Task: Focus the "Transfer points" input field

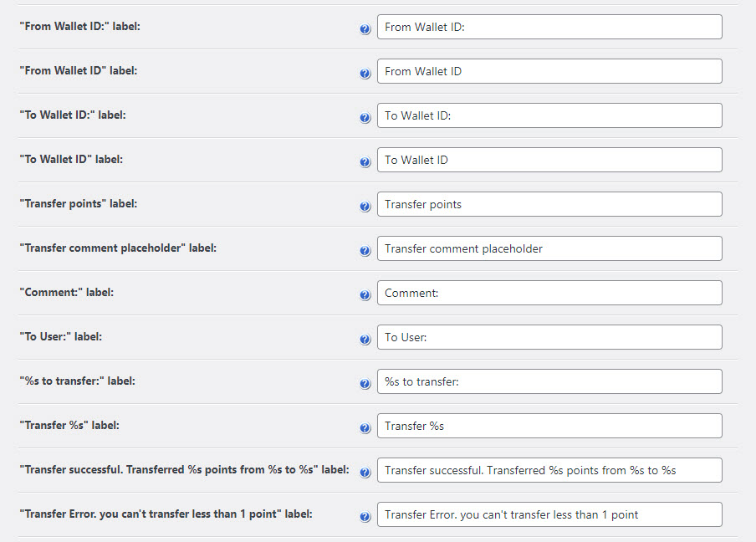Action: coord(549,204)
